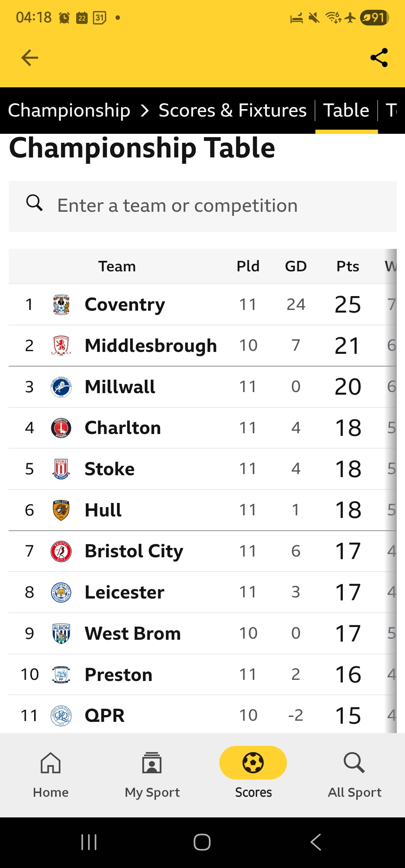Open the Leicester team page
Screen dimensions: 405x868
pyautogui.click(x=124, y=593)
